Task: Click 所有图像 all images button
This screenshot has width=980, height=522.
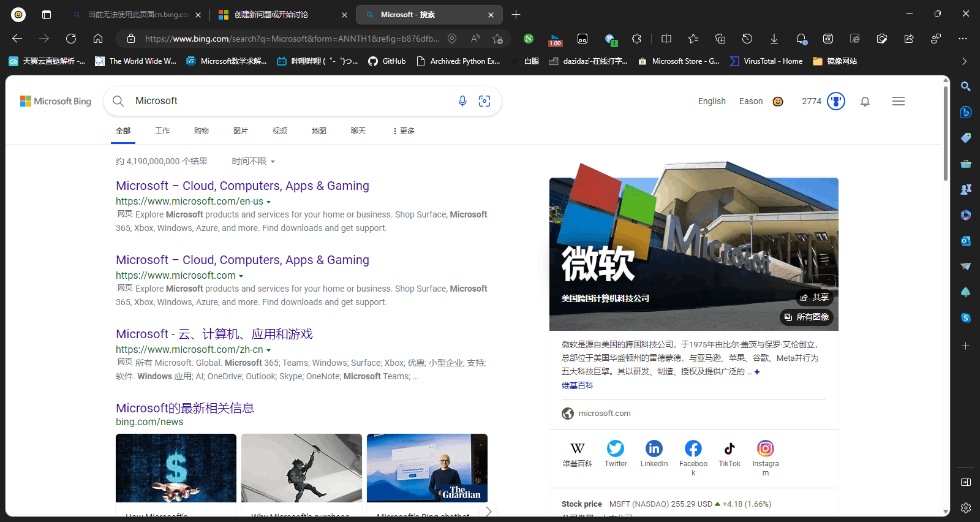Action: point(807,317)
